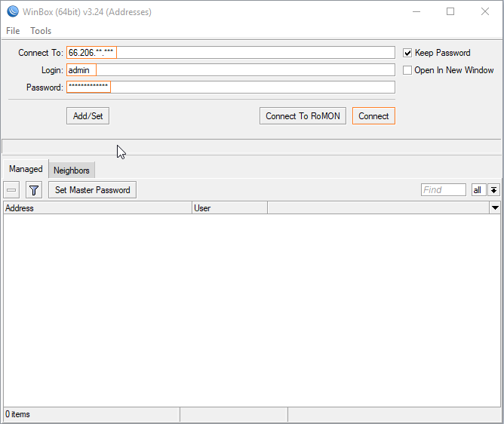The image size is (504, 424).
Task: Open the File menu
Action: [13, 31]
